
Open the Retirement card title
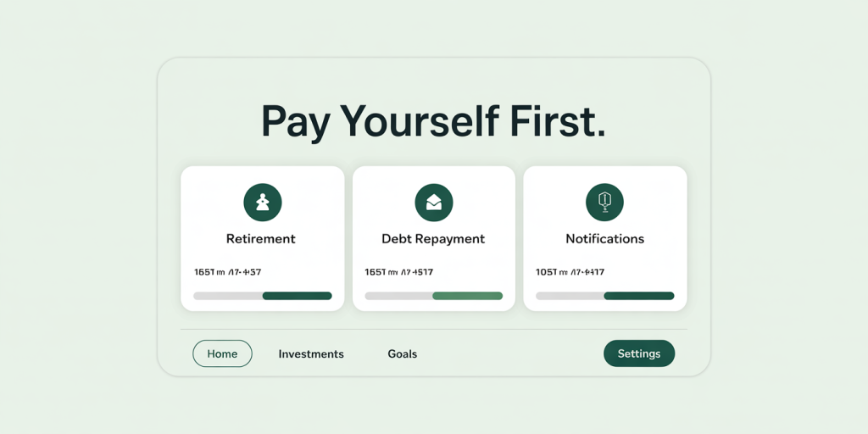tap(261, 239)
